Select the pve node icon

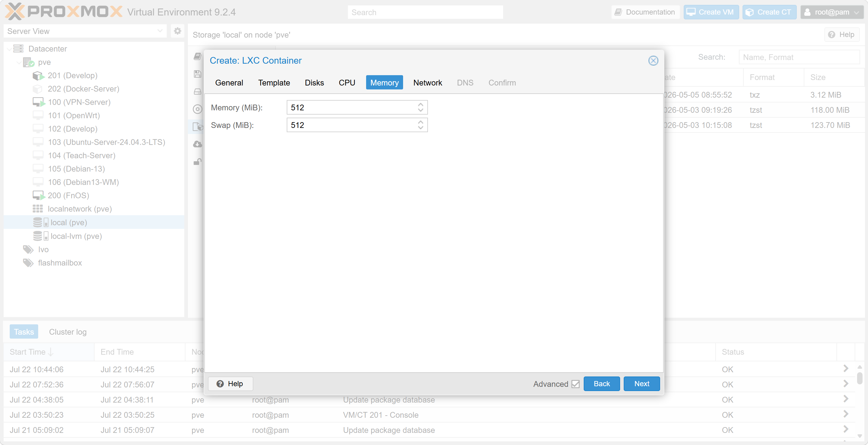(29, 62)
